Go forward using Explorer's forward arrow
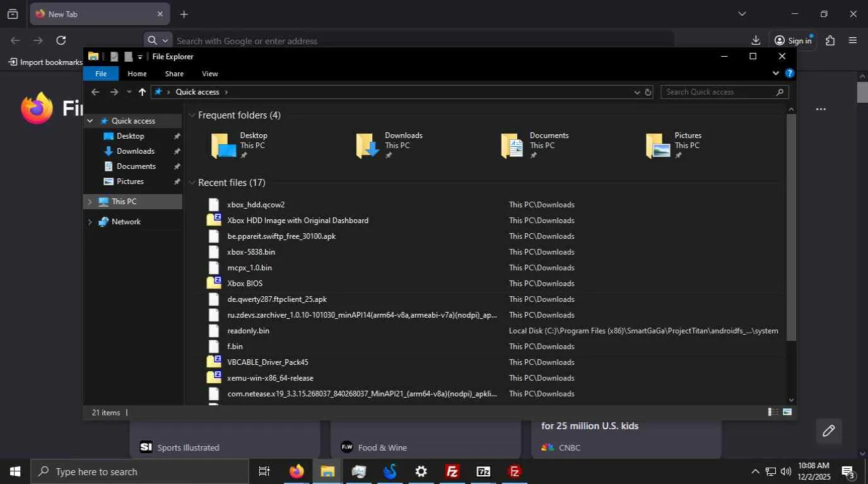This screenshot has width=868, height=484. [x=114, y=92]
